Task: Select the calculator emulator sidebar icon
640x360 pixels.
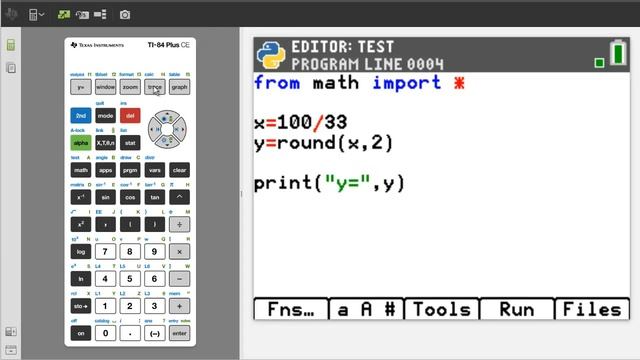Action: 11,45
